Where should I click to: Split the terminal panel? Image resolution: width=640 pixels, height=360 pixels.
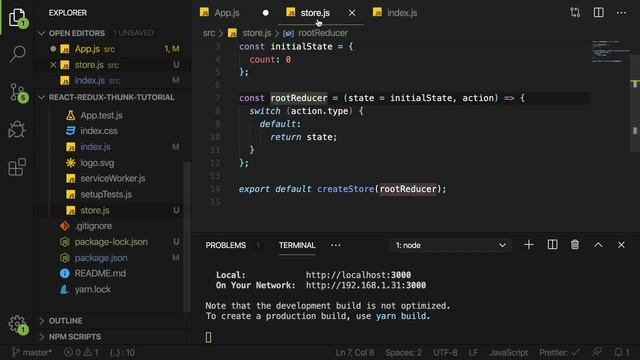pyautogui.click(x=552, y=245)
